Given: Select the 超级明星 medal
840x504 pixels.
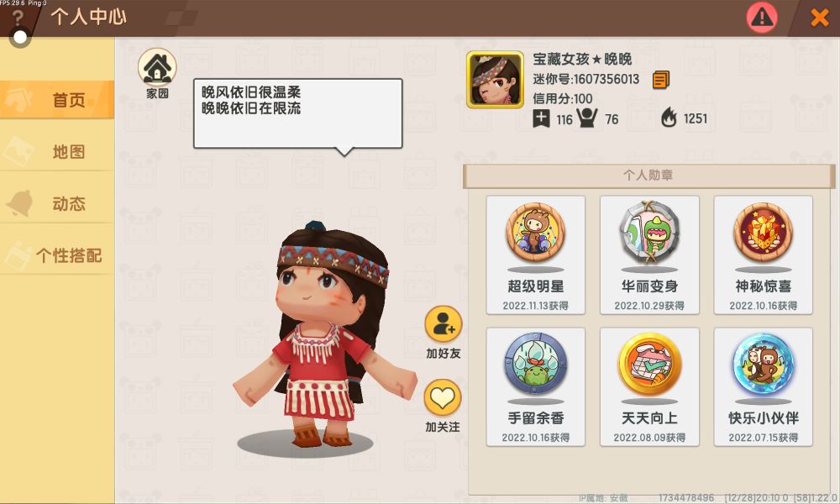Looking at the screenshot, I should [535, 255].
